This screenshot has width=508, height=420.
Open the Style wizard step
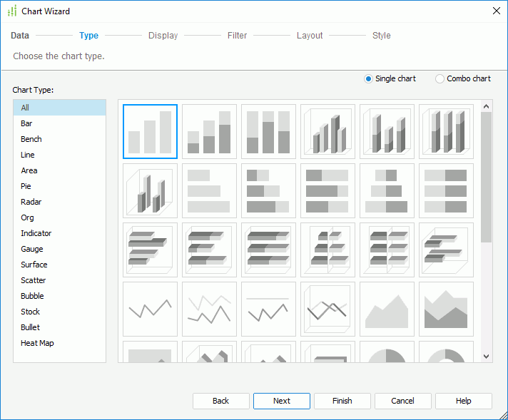381,36
